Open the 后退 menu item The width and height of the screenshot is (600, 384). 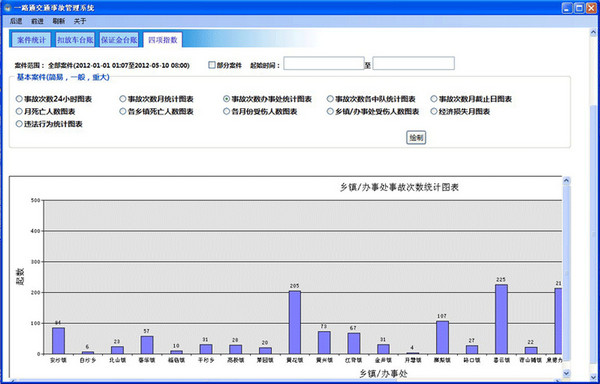(x=16, y=21)
